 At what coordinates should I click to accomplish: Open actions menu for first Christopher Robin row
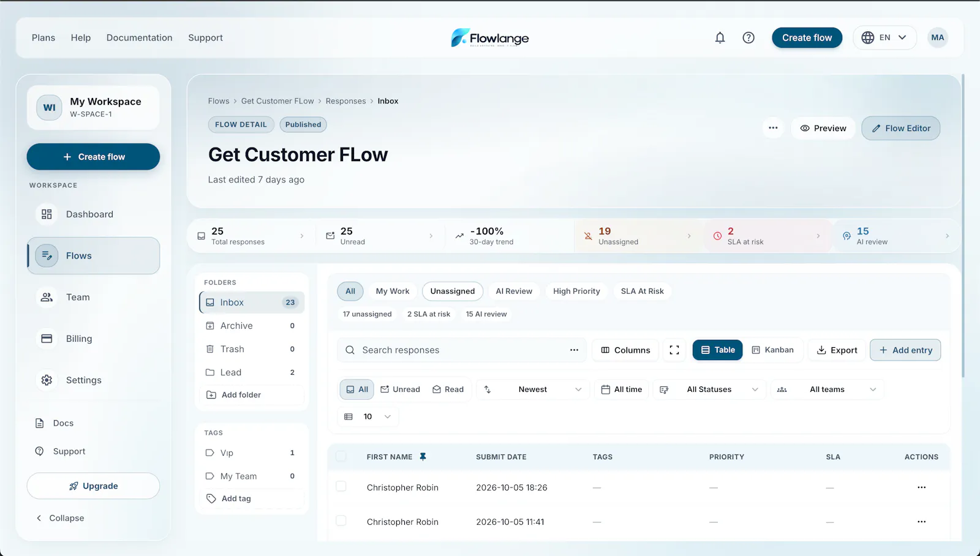(x=921, y=487)
